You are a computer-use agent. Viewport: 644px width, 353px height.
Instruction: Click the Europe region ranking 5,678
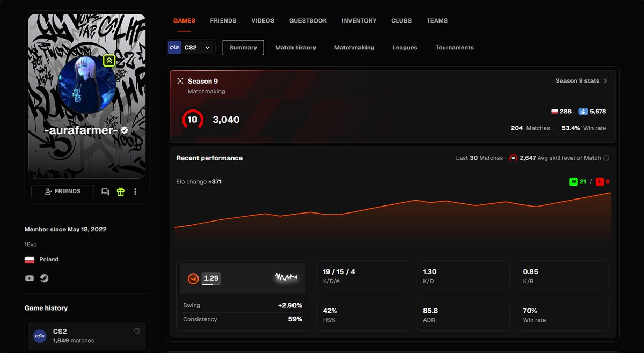point(592,112)
